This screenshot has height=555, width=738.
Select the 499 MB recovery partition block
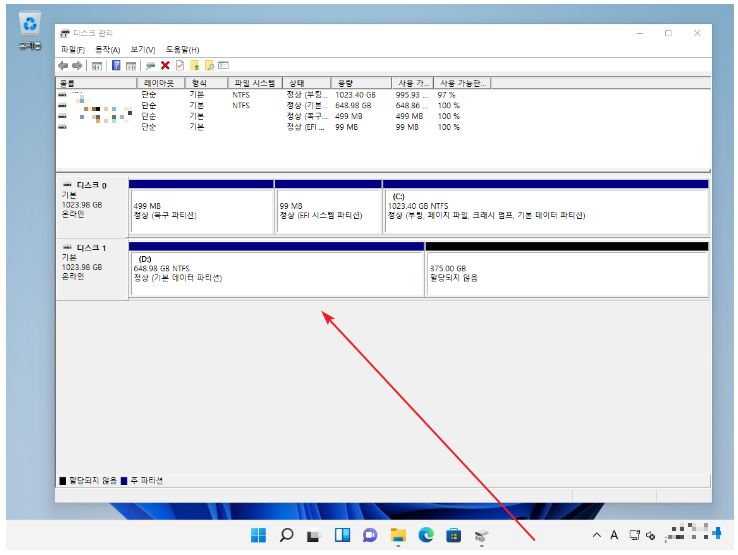coord(201,207)
